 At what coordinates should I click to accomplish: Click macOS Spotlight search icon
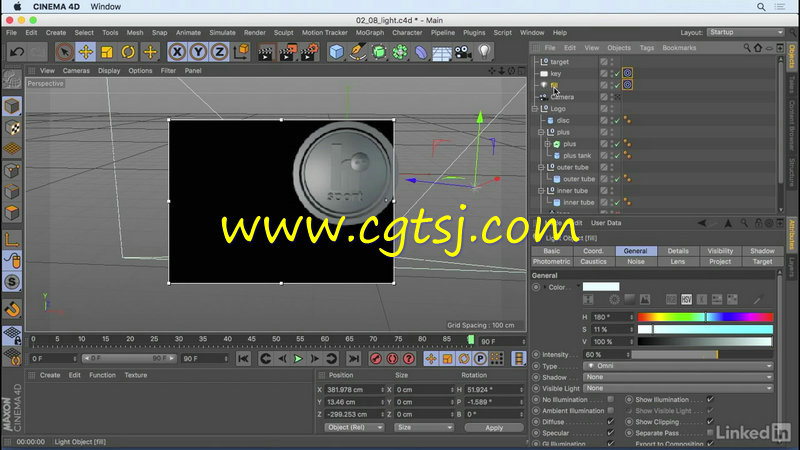[x=761, y=7]
